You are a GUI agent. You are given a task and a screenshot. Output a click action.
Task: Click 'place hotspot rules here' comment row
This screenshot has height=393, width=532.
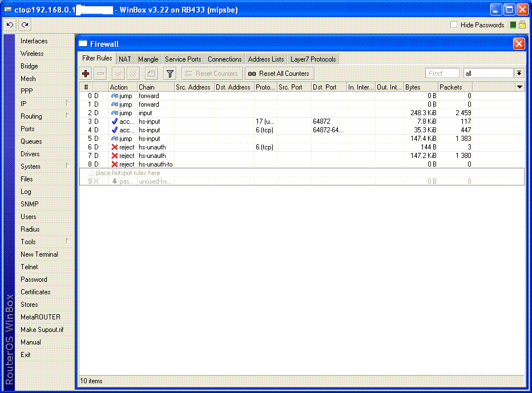pos(302,173)
